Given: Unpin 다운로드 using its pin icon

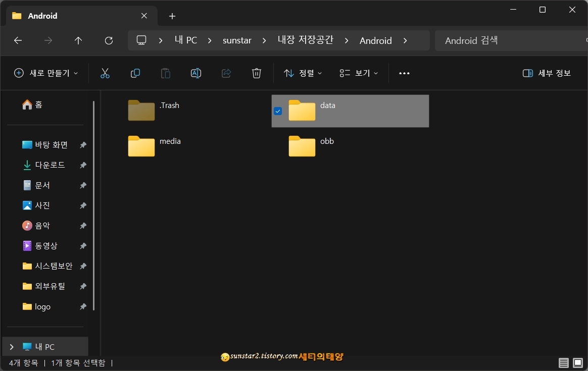Looking at the screenshot, I should click(83, 165).
